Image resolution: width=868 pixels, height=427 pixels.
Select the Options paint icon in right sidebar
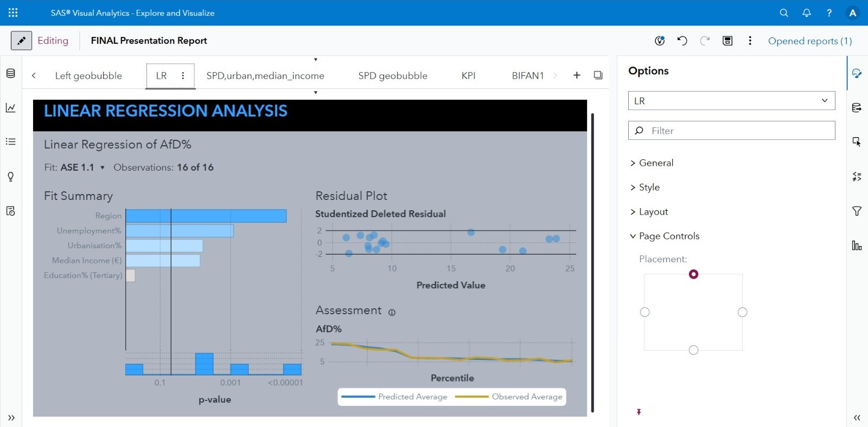[x=857, y=73]
